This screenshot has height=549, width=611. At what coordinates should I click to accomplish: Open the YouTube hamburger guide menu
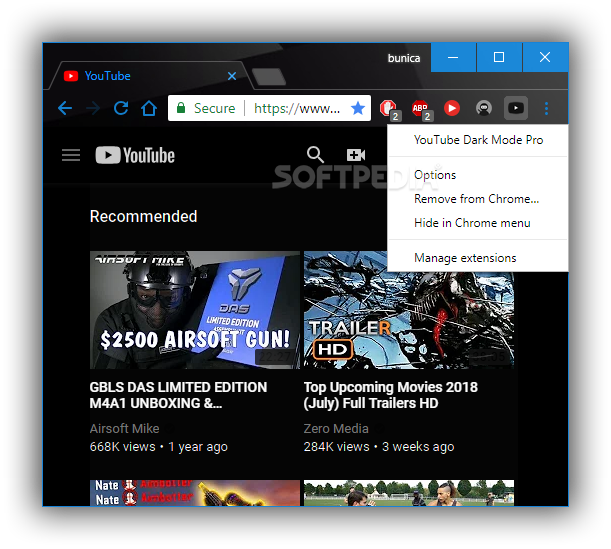tap(71, 155)
